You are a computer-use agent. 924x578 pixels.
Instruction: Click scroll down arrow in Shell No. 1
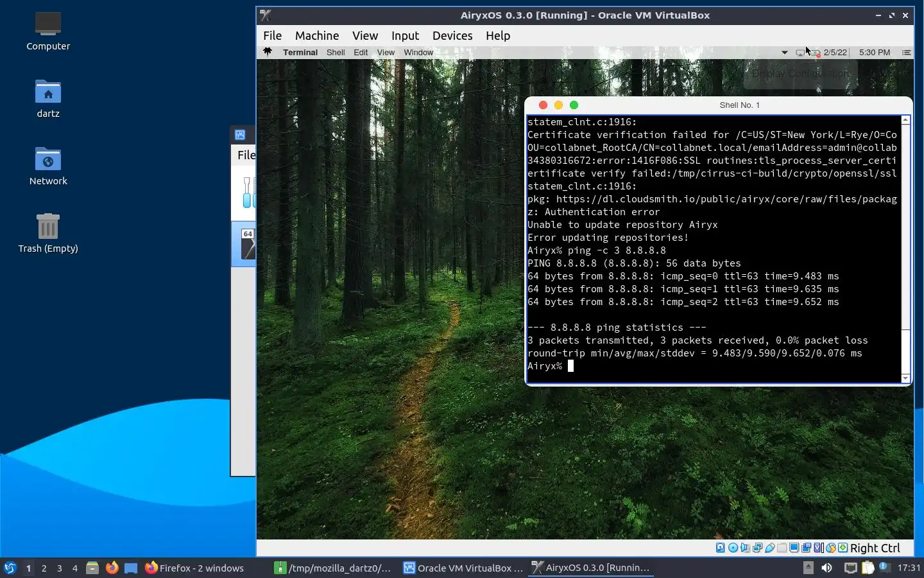pyautogui.click(x=906, y=378)
